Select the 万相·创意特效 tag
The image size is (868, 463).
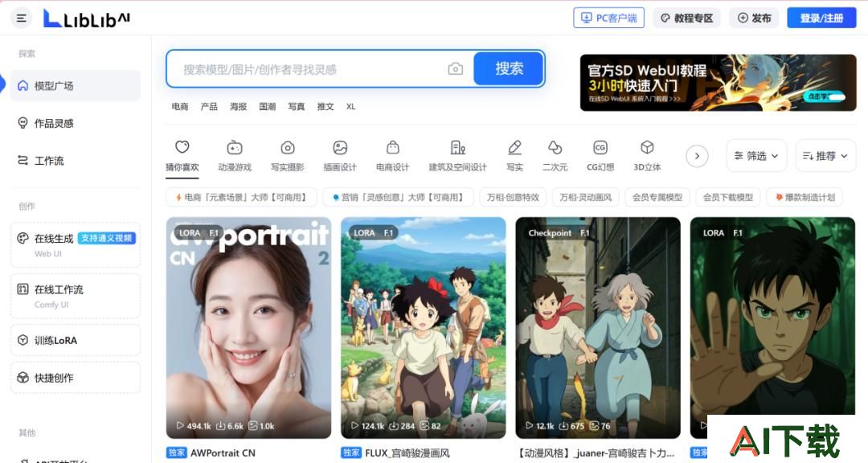tap(513, 197)
